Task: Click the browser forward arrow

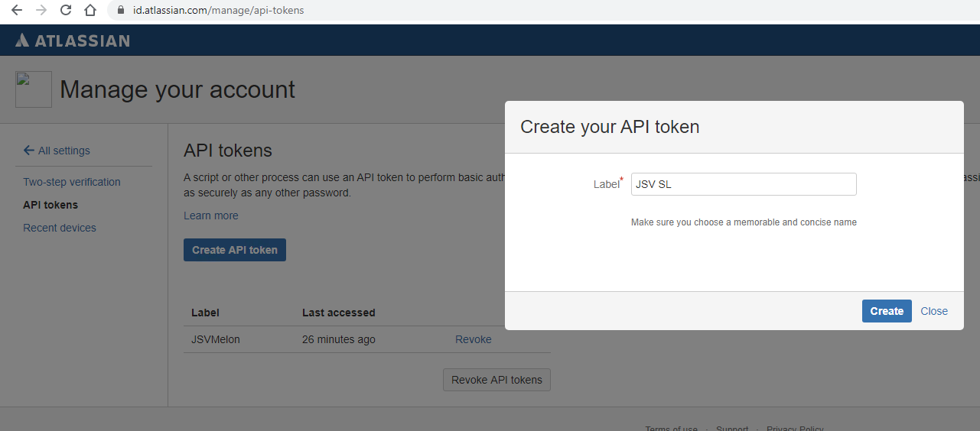Action: (x=41, y=11)
